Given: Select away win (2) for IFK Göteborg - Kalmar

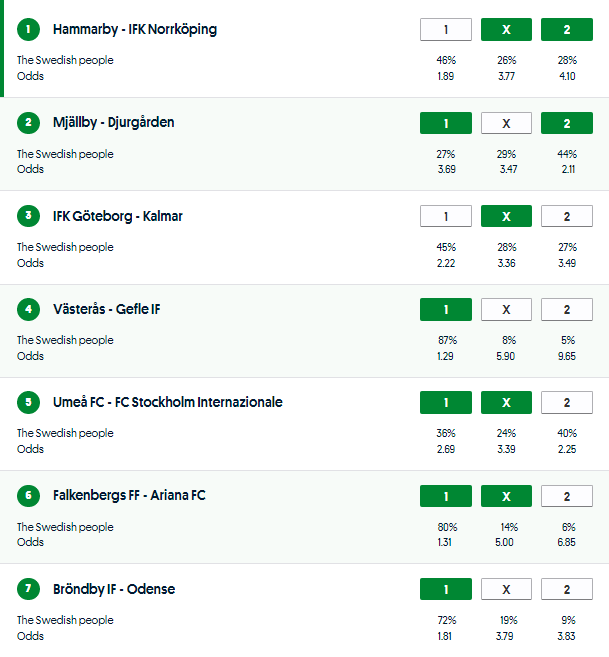Looking at the screenshot, I should coord(566,216).
